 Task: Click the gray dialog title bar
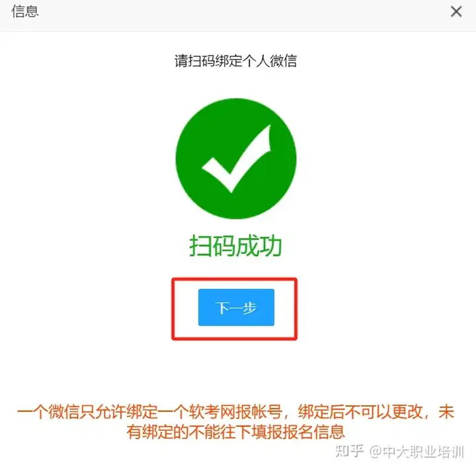tap(238, 15)
